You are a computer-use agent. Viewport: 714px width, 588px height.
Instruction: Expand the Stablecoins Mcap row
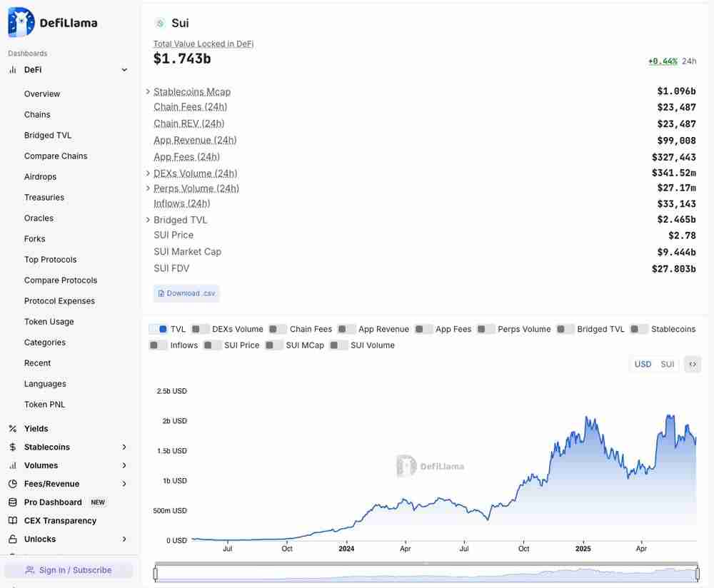148,91
